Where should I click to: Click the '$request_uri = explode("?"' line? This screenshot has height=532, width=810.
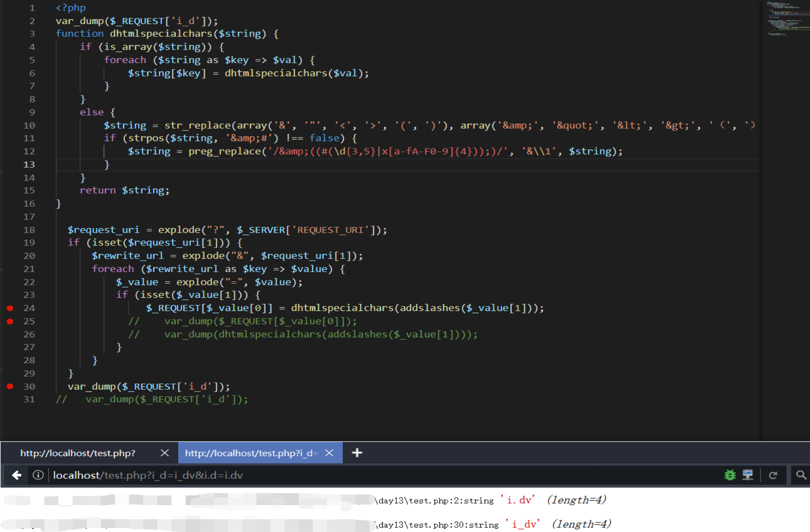click(x=227, y=230)
